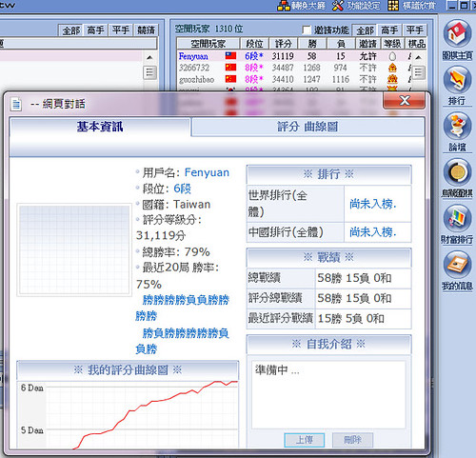The width and height of the screenshot is (476, 458).
Task: Sort by 段位 rank column header
Action: pyautogui.click(x=254, y=44)
